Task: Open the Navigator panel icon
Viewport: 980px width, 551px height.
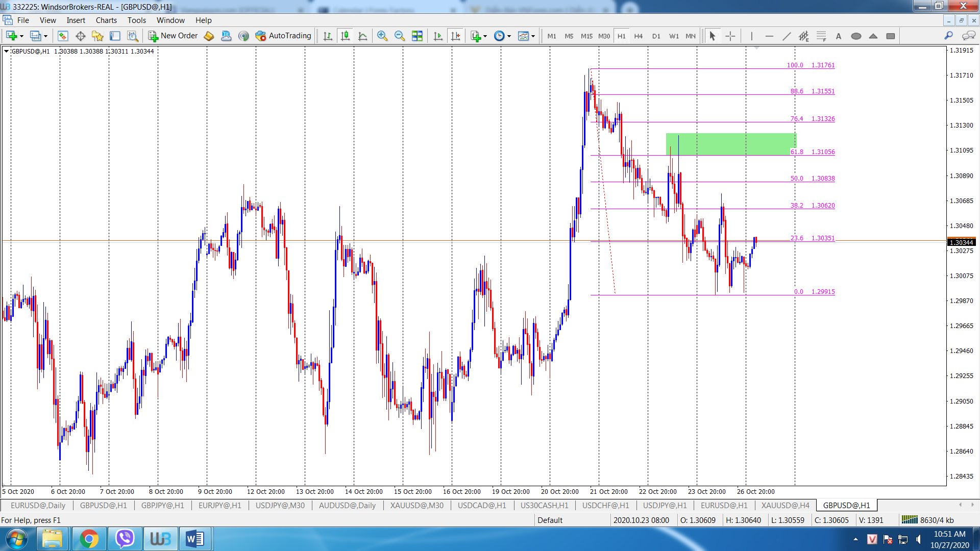Action: (97, 36)
